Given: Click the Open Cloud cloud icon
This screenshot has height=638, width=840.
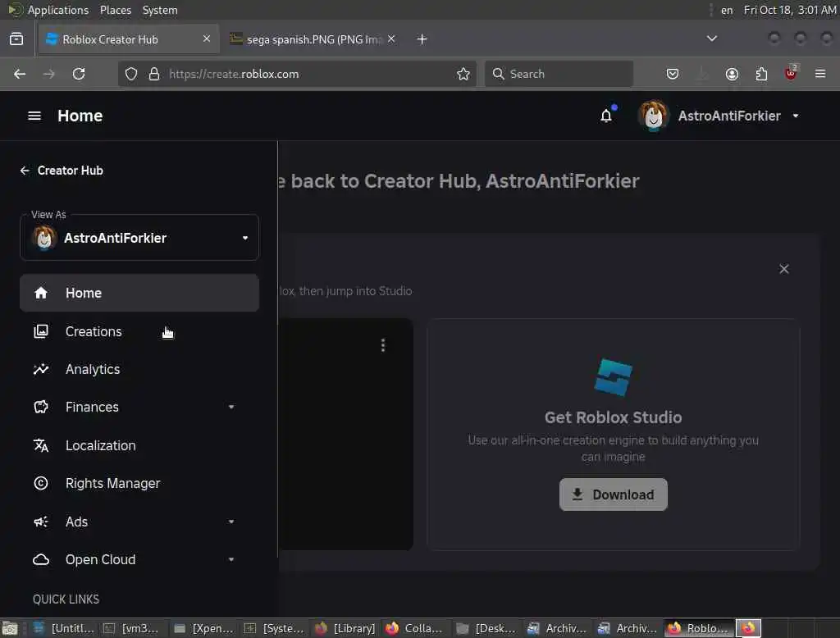Looking at the screenshot, I should coord(41,560).
